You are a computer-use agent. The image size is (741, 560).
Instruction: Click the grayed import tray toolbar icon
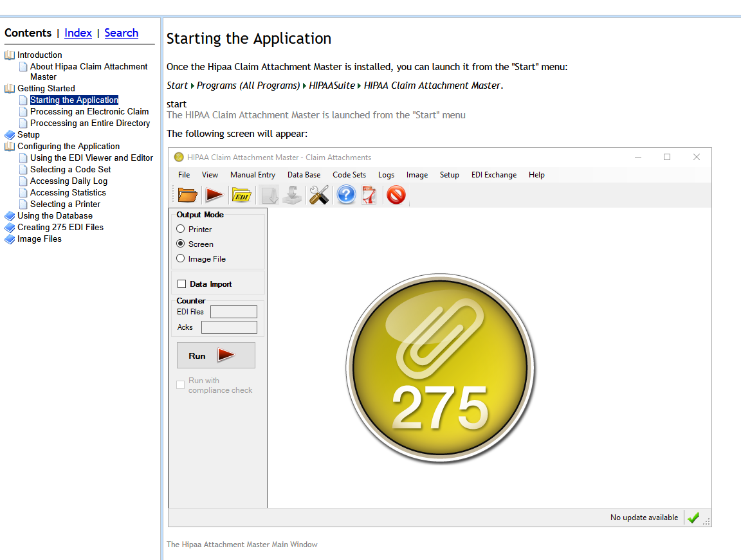coord(292,195)
